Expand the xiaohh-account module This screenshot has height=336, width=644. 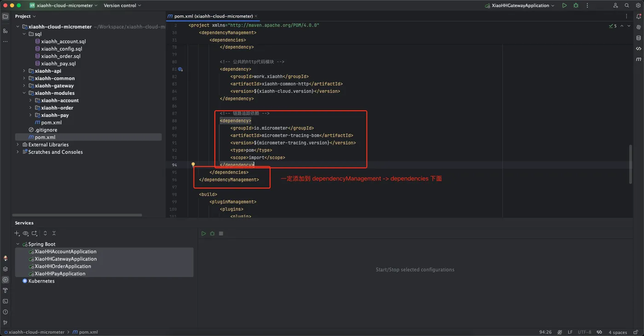[x=31, y=100]
